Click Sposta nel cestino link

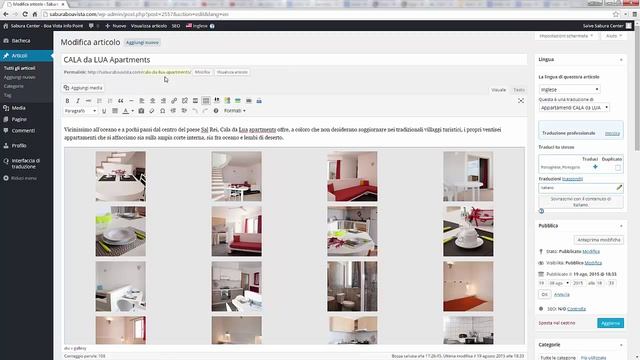(557, 323)
